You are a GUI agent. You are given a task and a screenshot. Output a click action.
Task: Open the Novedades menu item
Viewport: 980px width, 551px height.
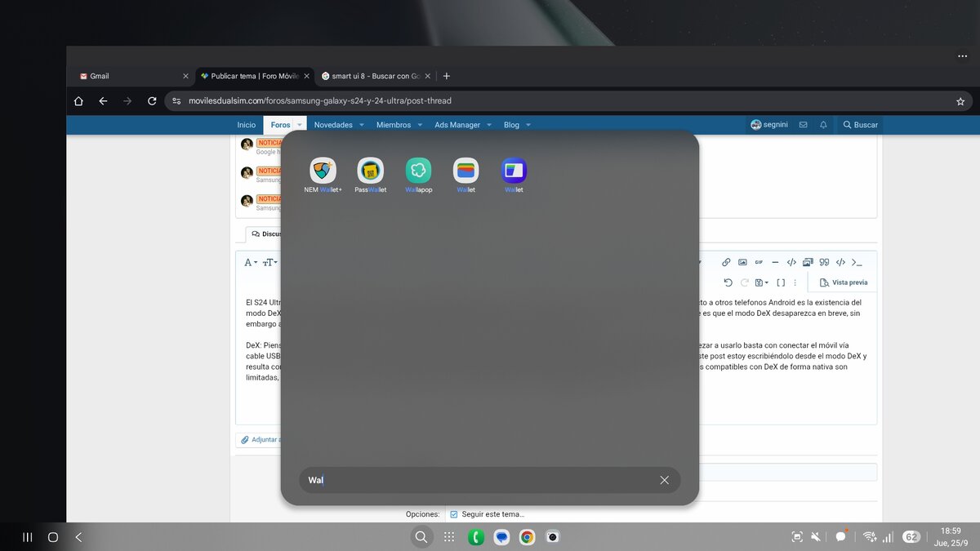click(x=333, y=125)
